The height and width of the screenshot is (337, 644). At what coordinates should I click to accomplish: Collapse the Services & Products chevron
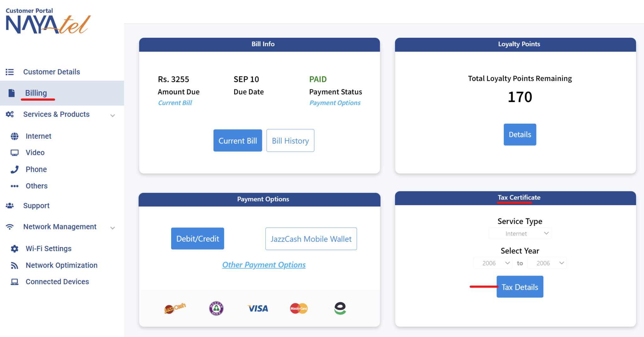tap(113, 115)
